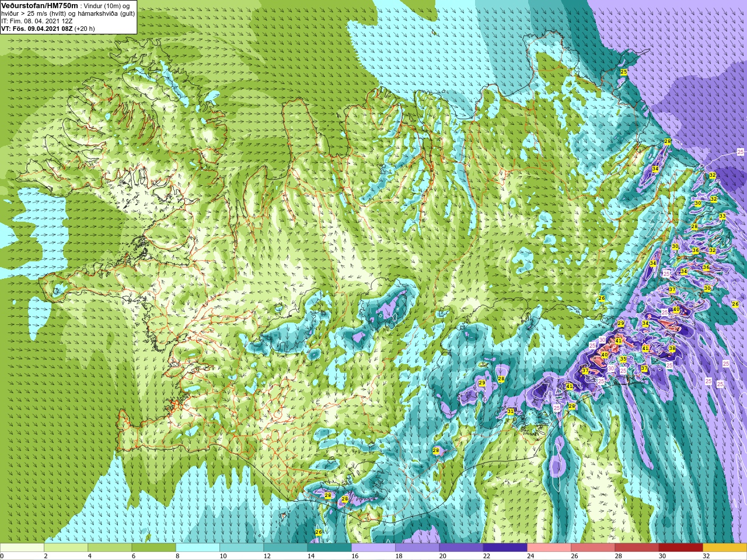Select the 'IT: Fim. 08. 04. 2021 12Z' line
This screenshot has height=560, width=747.
point(37,20)
